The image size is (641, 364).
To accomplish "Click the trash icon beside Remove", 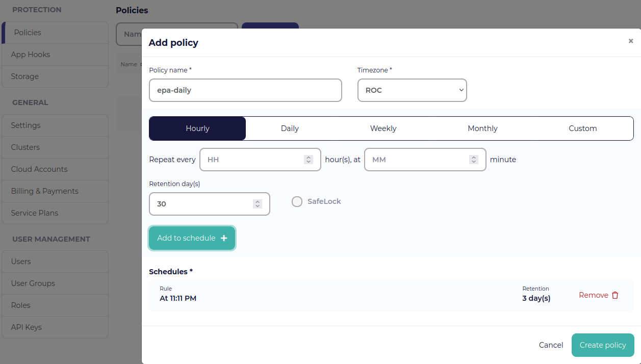I will tap(615, 295).
